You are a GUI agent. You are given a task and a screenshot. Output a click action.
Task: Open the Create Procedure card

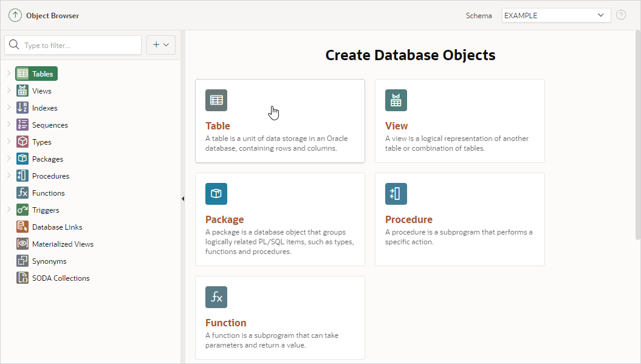pos(459,219)
